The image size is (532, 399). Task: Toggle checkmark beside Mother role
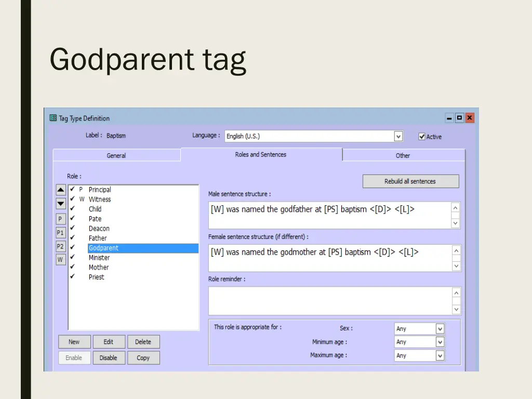72,267
